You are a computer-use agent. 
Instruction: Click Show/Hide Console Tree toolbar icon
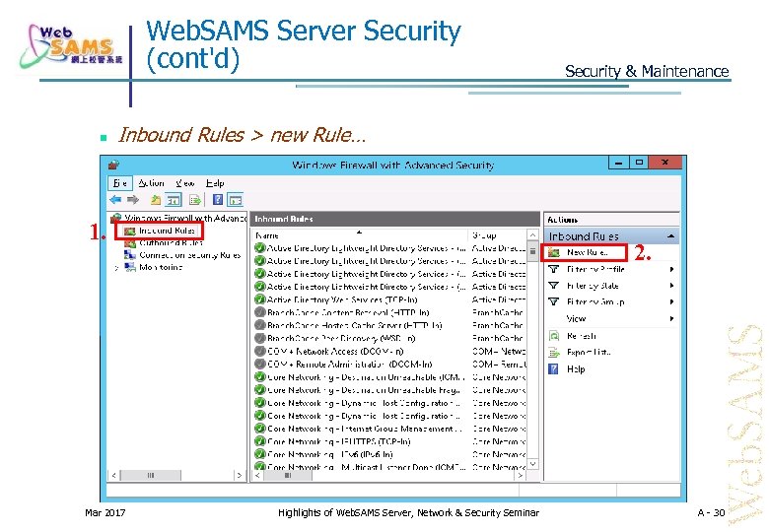point(174,199)
